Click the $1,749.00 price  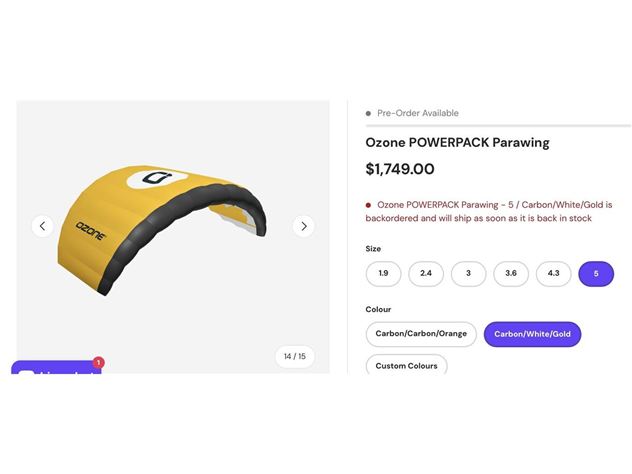(400, 169)
